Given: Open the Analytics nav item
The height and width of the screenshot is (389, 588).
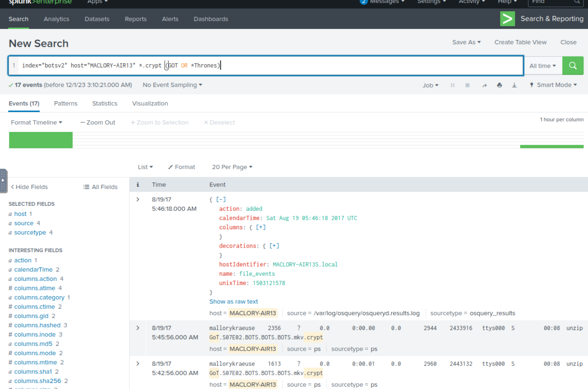Looking at the screenshot, I should coord(57,19).
